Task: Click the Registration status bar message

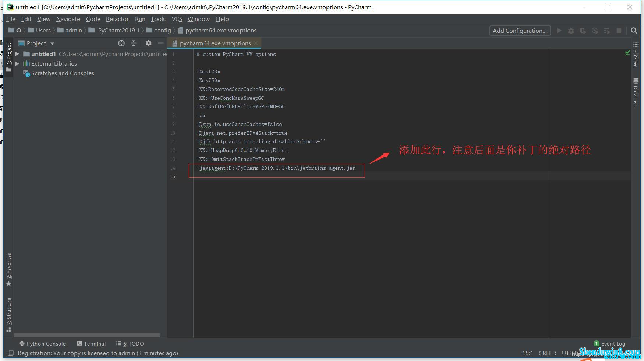Action: [x=98, y=353]
